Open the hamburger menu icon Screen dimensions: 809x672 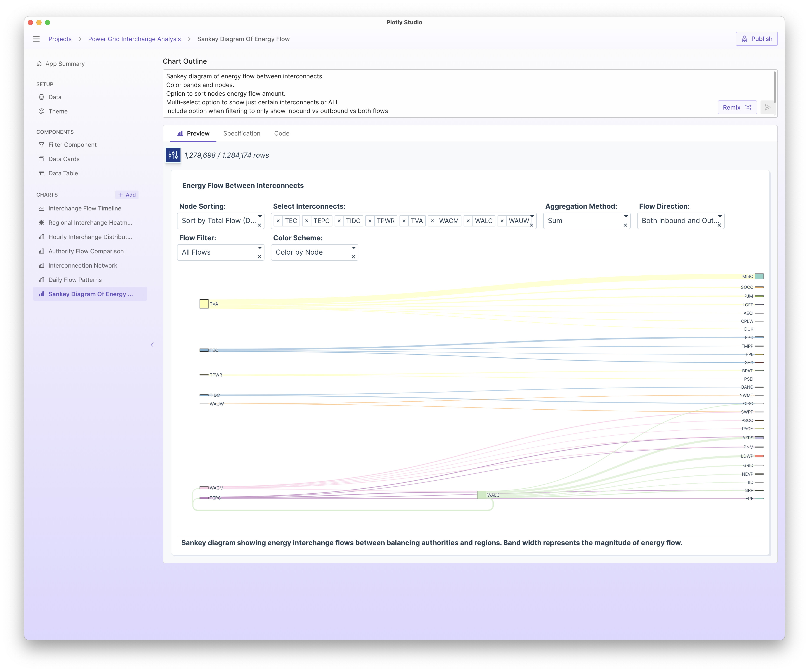pyautogui.click(x=36, y=39)
